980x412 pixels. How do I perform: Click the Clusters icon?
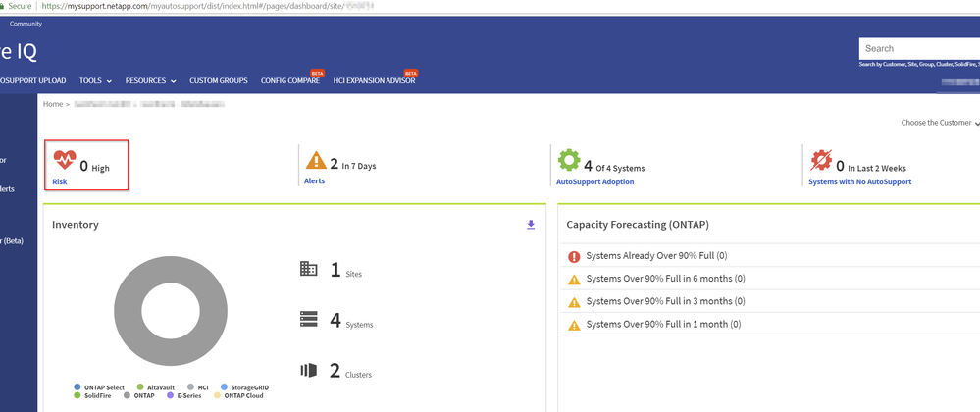[x=309, y=370]
